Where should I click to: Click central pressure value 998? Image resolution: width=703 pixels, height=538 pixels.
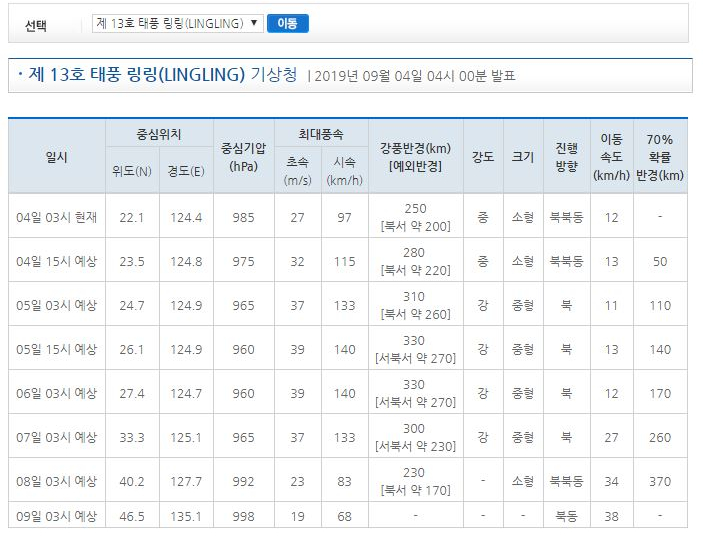pos(243,516)
